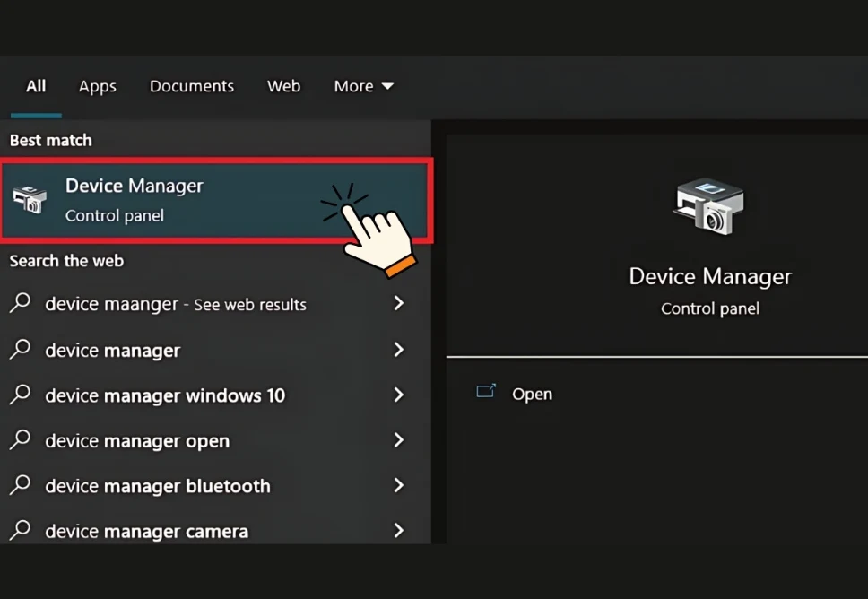The image size is (868, 599).
Task: Click search icon beside 'device maanger'
Action: point(21,303)
